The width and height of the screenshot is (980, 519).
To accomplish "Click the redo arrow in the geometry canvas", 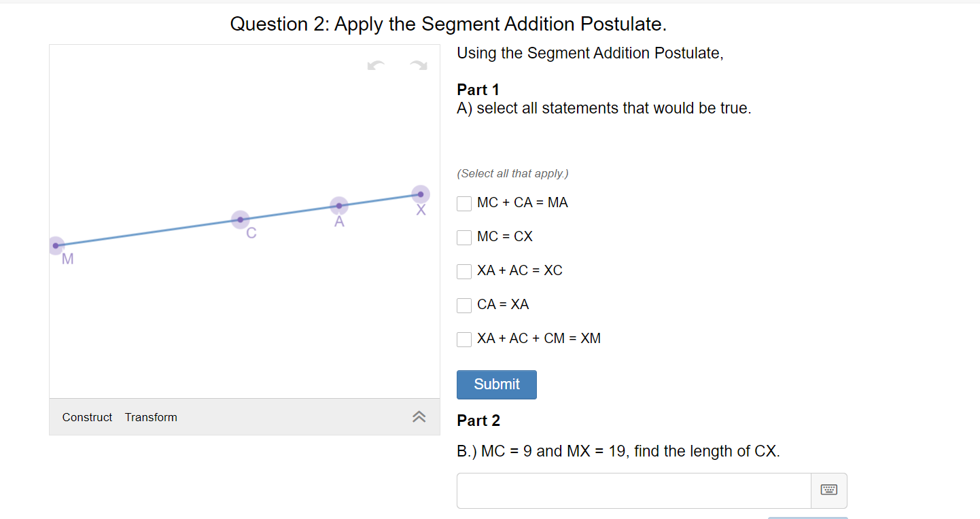I will [x=417, y=66].
